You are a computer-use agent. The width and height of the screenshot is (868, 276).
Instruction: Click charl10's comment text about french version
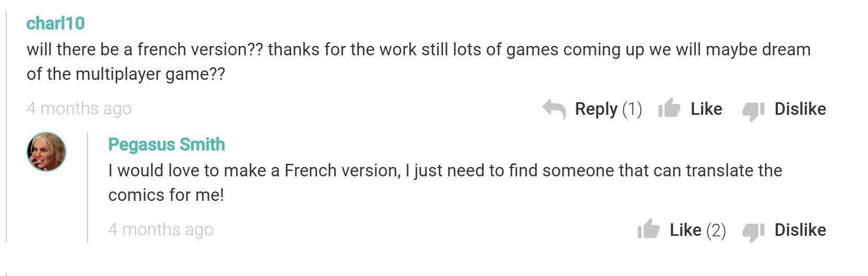(x=419, y=62)
